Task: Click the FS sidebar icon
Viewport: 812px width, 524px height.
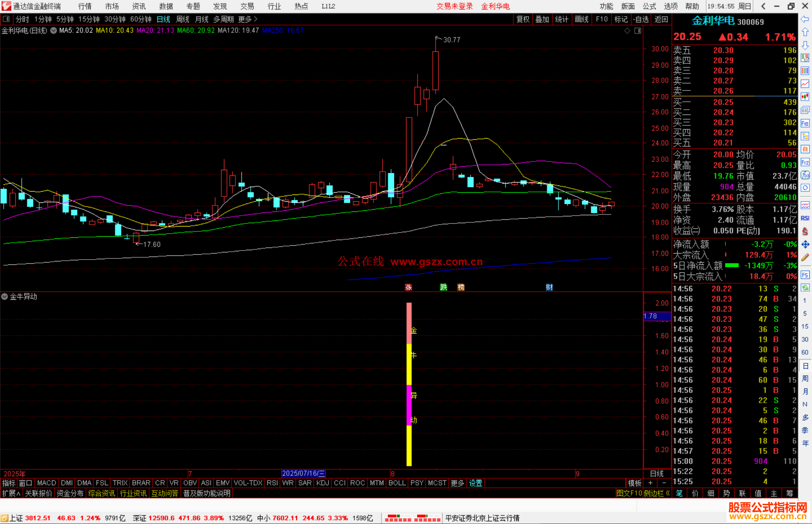Action: 805,275
